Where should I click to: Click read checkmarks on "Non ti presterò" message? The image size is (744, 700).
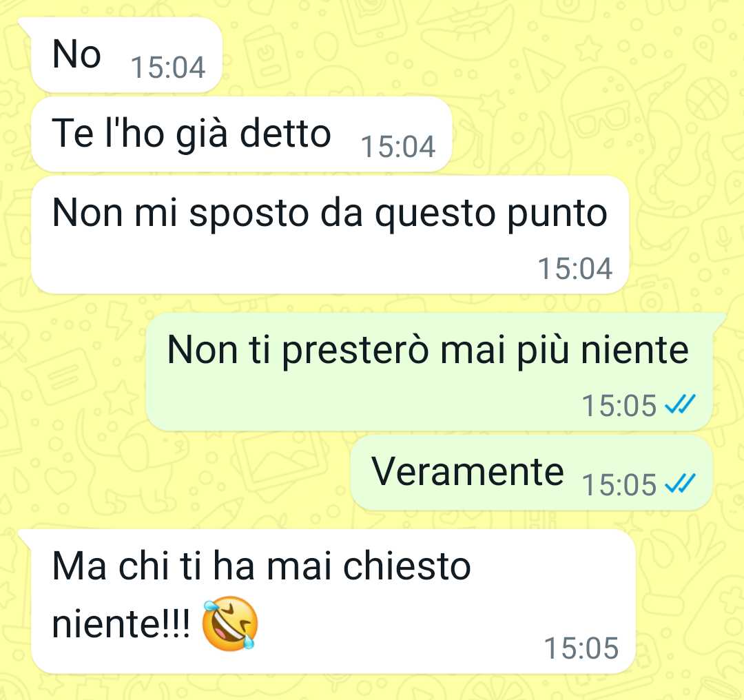[x=680, y=405]
